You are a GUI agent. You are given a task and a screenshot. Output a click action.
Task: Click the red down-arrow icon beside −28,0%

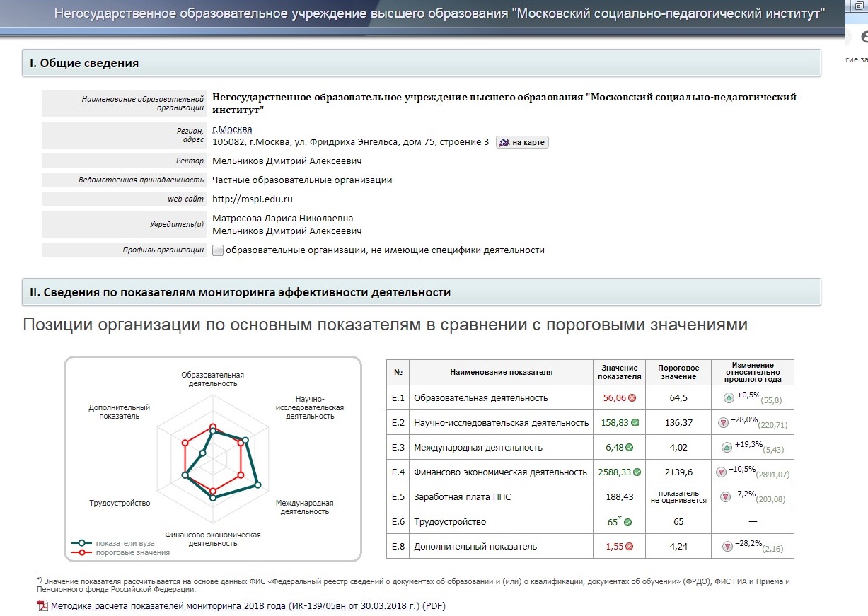click(x=724, y=423)
